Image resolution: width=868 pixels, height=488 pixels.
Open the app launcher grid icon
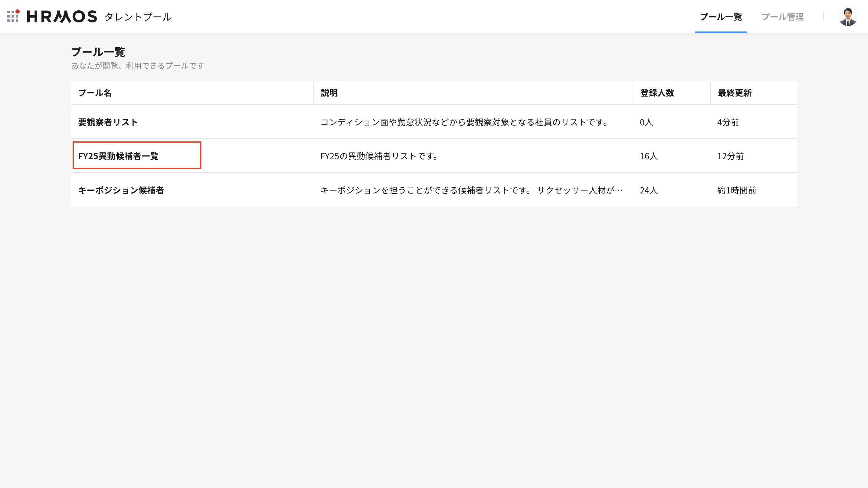(13, 16)
